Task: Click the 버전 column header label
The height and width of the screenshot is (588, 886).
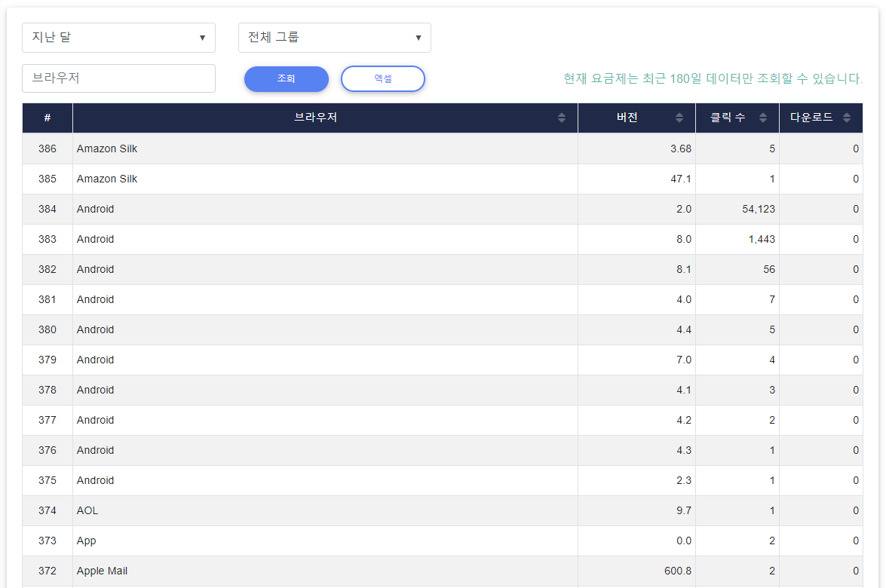Action: click(x=627, y=118)
